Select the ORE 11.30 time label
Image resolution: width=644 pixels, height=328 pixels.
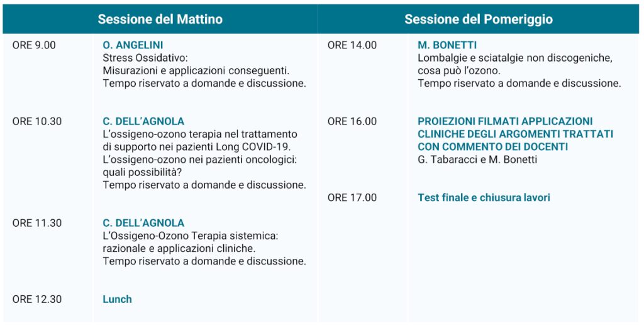[x=37, y=223]
